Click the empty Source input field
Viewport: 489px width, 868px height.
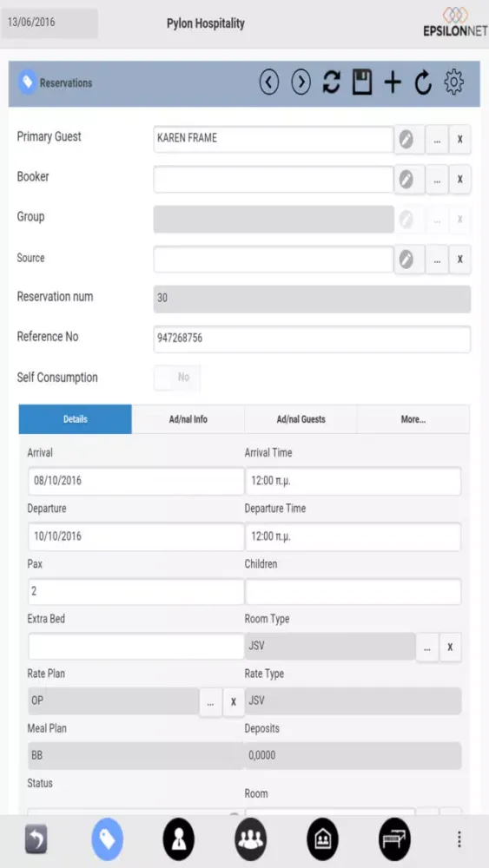274,259
